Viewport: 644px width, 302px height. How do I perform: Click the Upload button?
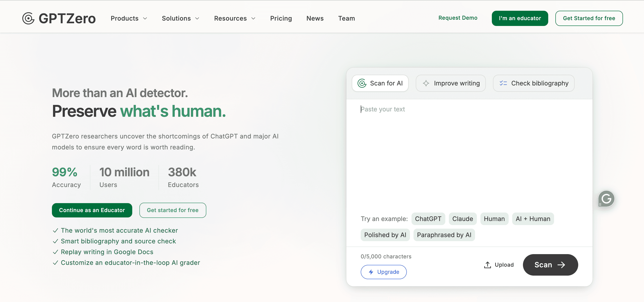tap(499, 265)
